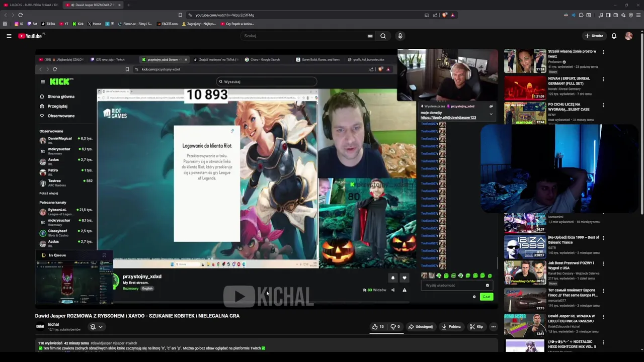Screen dimensions: 644x362
Task: Open the IG bookmark
Action: pyautogui.click(x=19, y=24)
